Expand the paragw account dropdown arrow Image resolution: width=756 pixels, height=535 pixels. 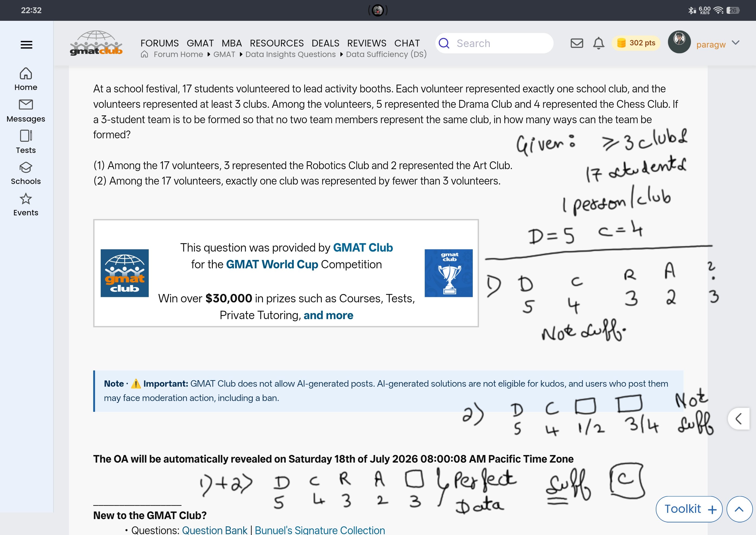[735, 42]
